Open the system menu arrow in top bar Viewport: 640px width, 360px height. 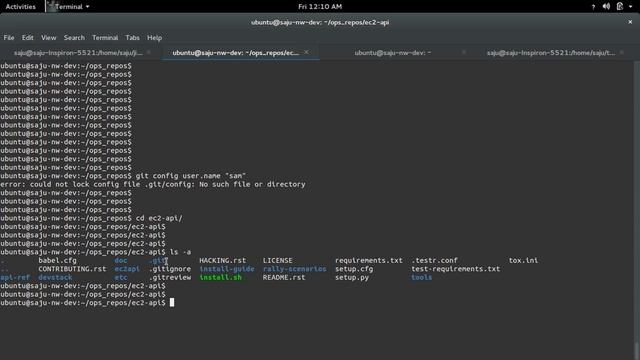pyautogui.click(x=631, y=7)
